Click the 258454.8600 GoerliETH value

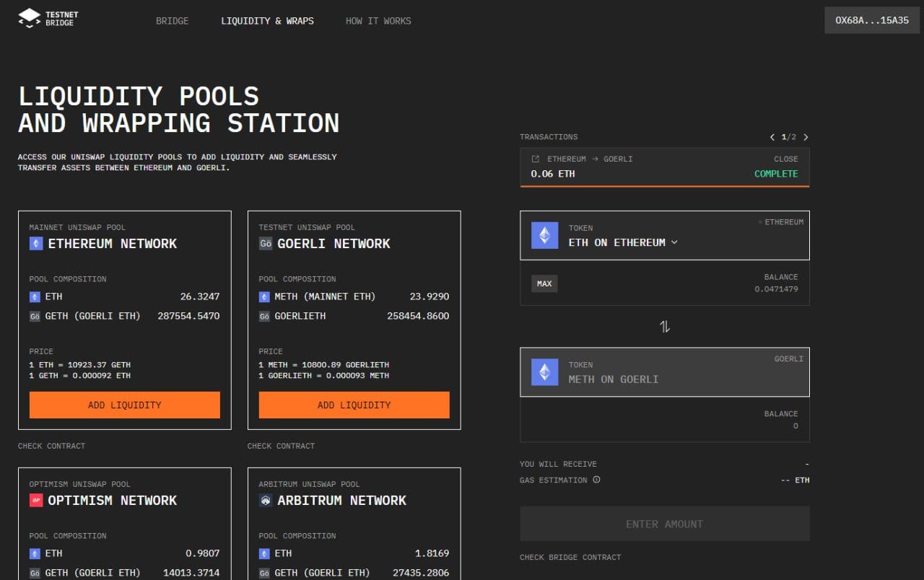click(418, 316)
